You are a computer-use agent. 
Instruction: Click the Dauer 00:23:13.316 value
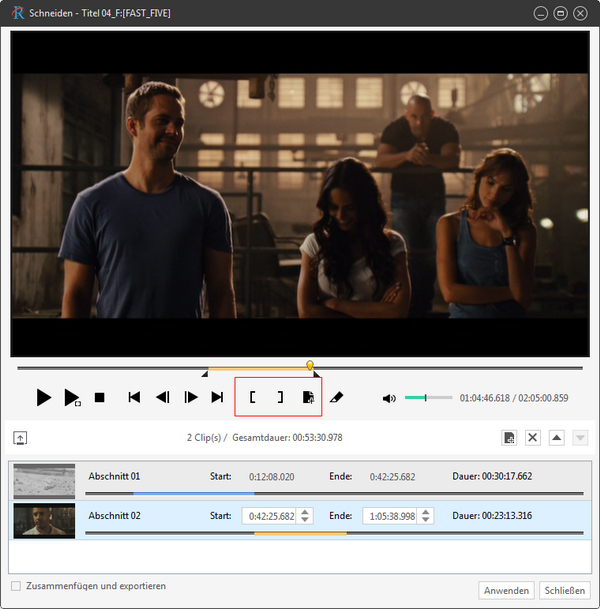coord(507,515)
